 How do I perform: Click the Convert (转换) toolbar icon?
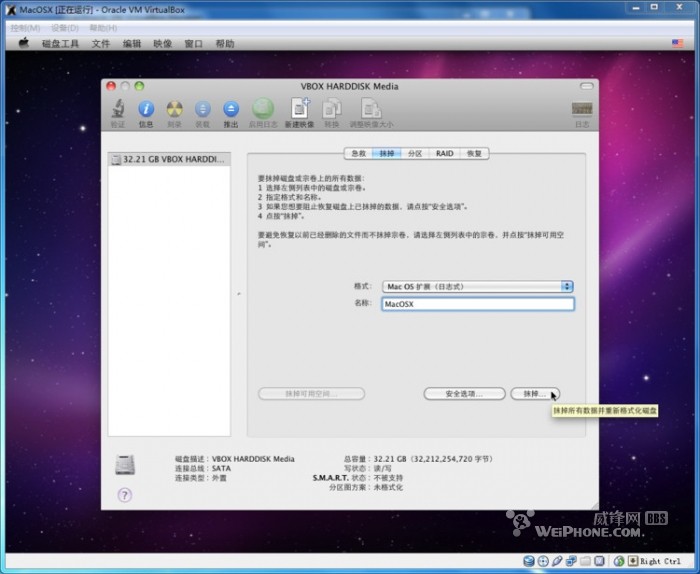[x=332, y=108]
